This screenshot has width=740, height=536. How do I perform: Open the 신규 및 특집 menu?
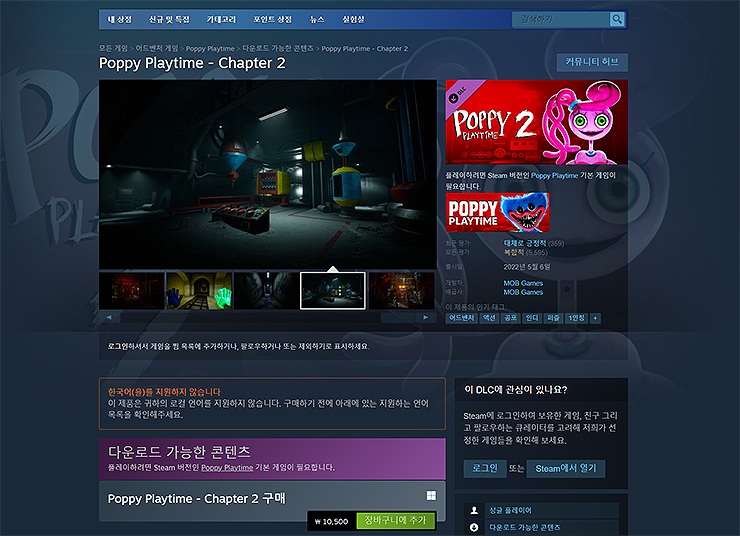click(169, 19)
